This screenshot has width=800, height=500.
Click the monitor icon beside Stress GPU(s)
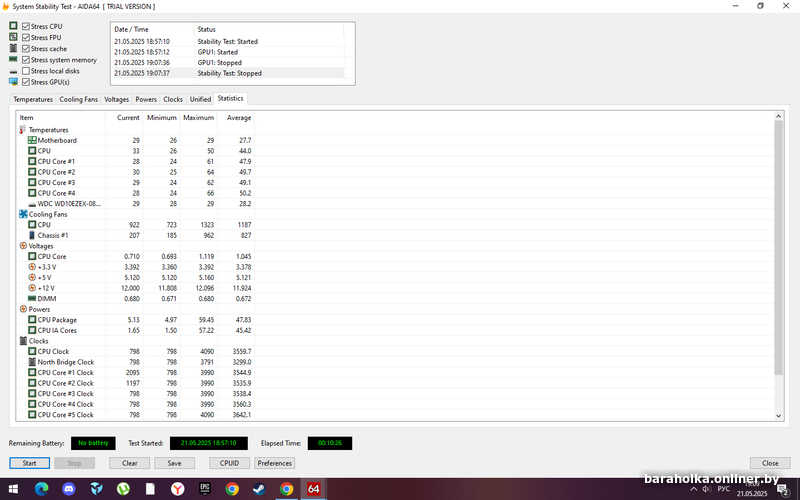click(13, 82)
